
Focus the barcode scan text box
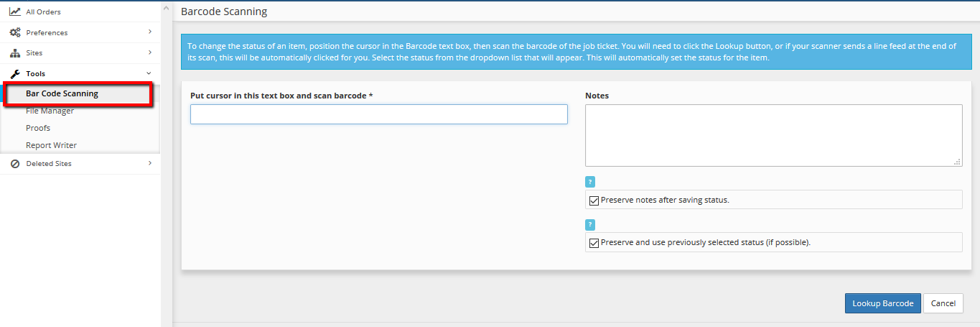click(378, 114)
